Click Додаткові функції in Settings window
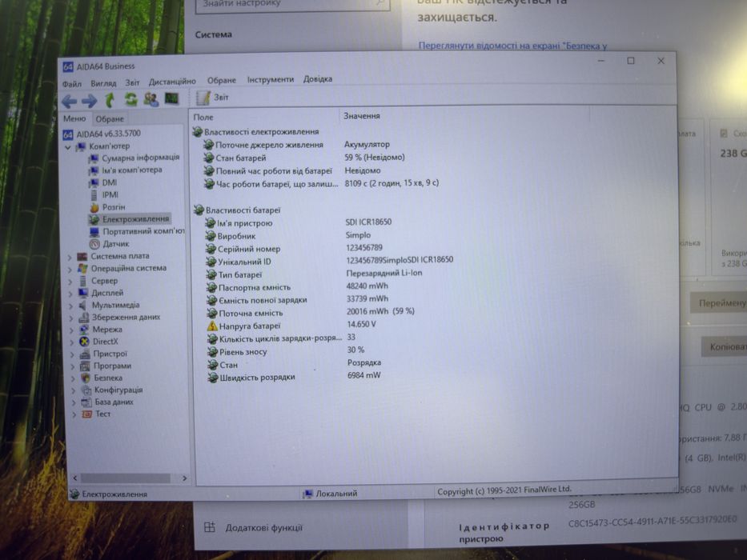The width and height of the screenshot is (747, 560). click(x=263, y=528)
